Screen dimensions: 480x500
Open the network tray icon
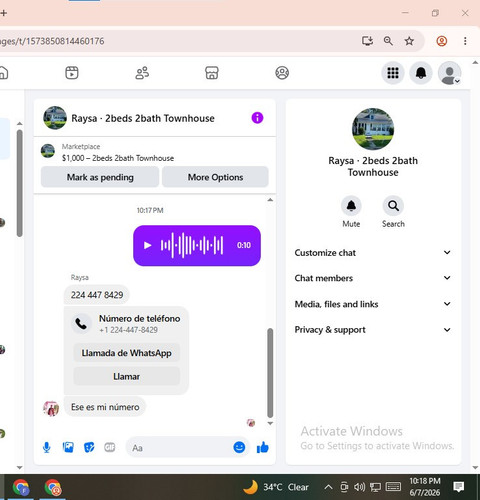pyautogui.click(x=375, y=487)
